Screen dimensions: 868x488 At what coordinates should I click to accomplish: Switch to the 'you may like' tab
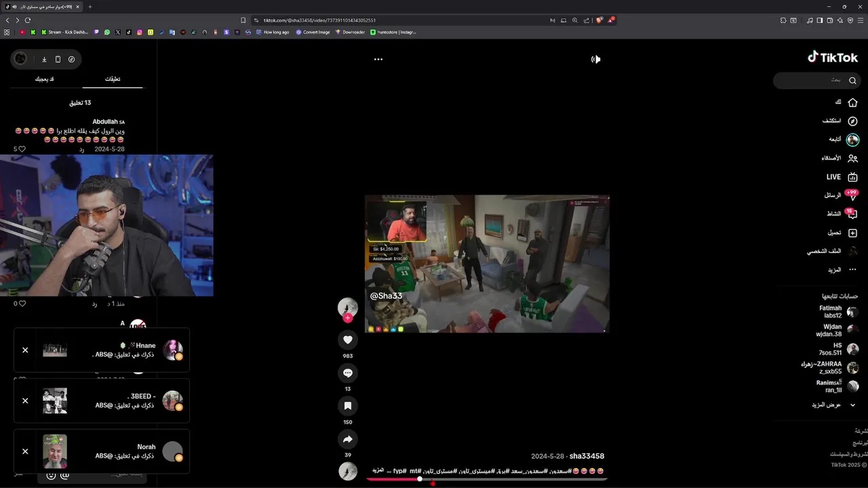pyautogui.click(x=44, y=79)
